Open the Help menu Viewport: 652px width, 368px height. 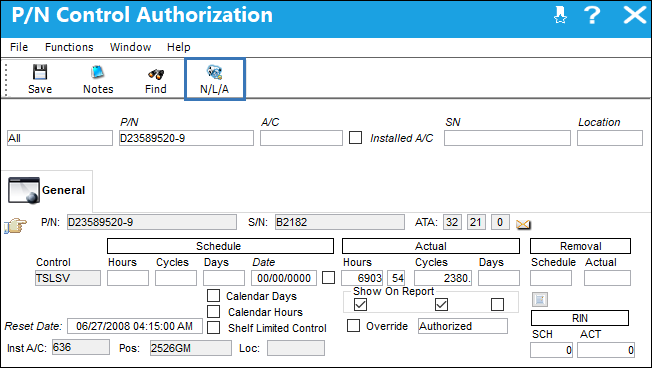tap(179, 47)
